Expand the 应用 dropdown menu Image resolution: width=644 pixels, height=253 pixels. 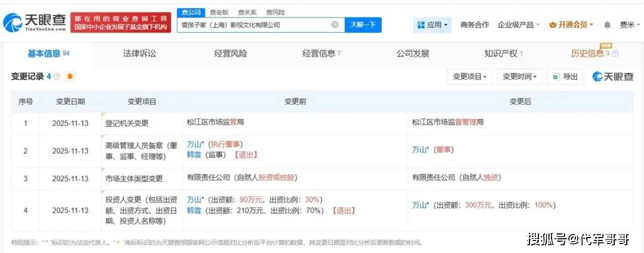tap(433, 25)
